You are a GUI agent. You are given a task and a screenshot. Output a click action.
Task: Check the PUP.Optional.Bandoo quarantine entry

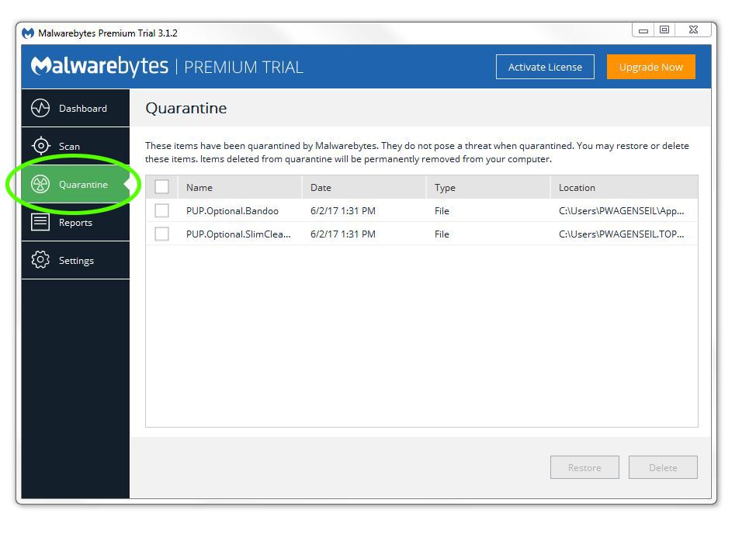point(161,210)
